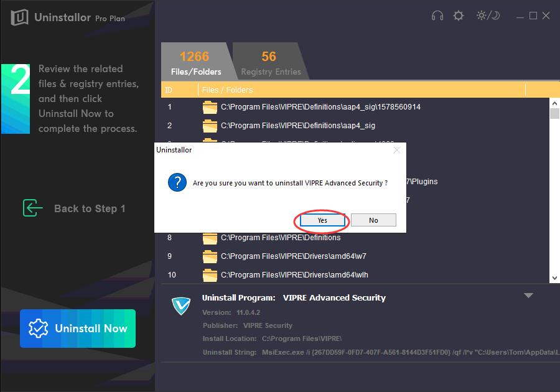The image size is (560, 392).
Task: Switch to the 1266 Files/Folders tab
Action: [196, 62]
